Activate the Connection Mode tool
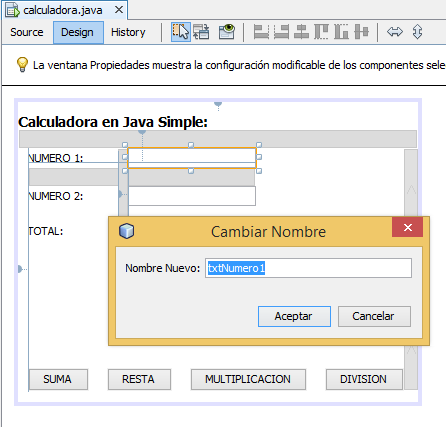 coord(201,32)
